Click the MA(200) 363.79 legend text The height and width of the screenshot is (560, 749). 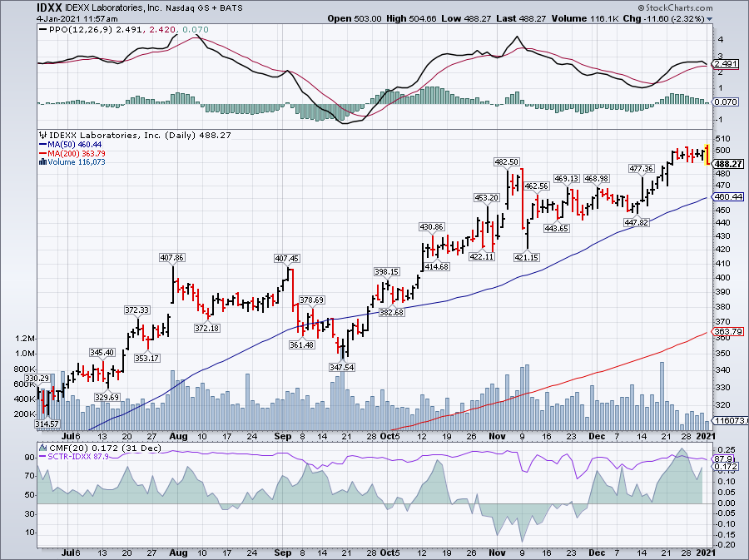coord(77,154)
